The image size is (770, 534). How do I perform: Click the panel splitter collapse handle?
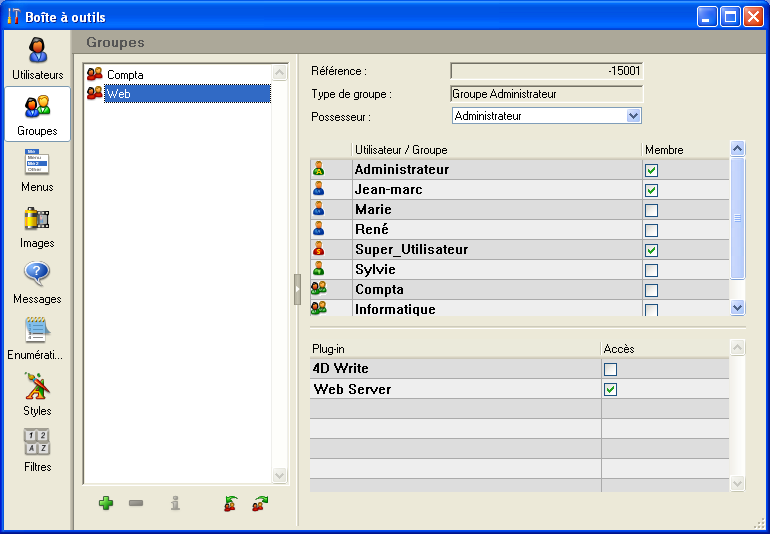click(297, 289)
